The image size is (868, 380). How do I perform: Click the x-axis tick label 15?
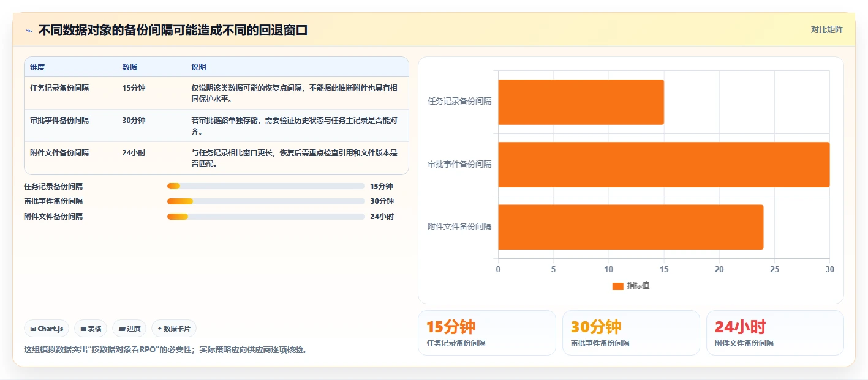click(664, 270)
